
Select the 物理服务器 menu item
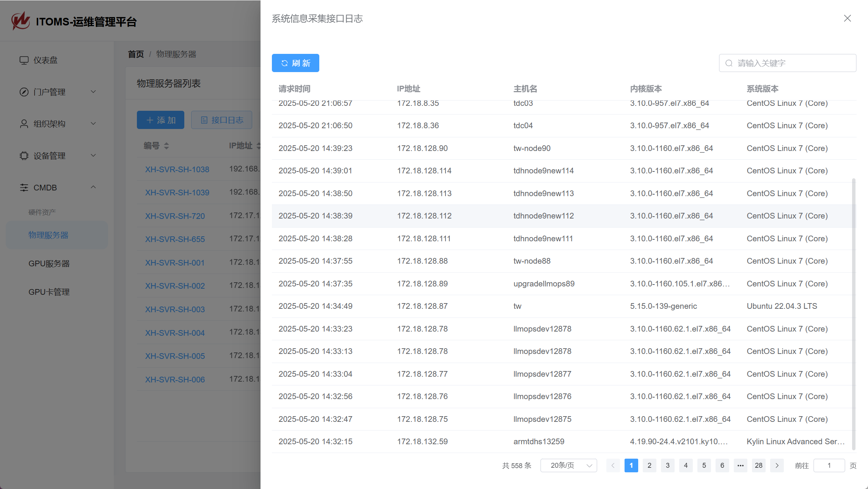pyautogui.click(x=57, y=235)
